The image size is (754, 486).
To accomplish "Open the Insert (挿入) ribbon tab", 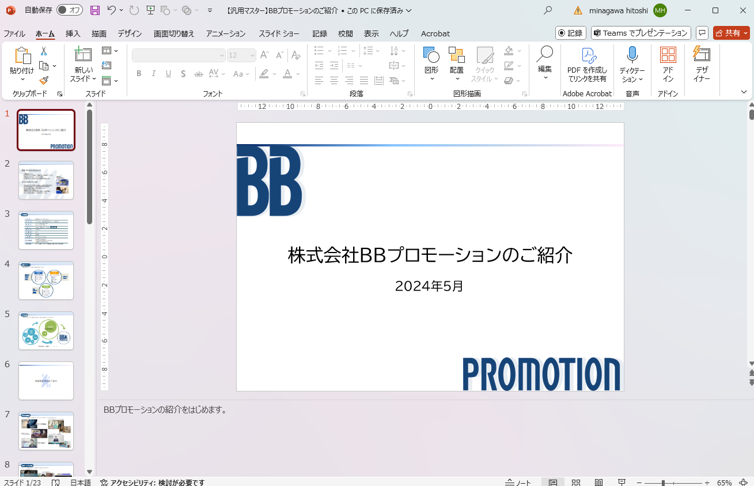I will click(73, 34).
